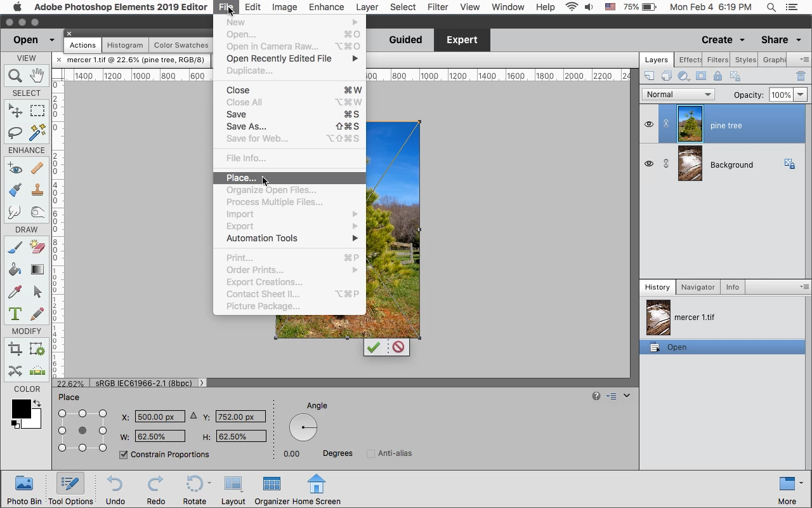Image resolution: width=812 pixels, height=508 pixels.
Task: Select the Brush tool in Draw section
Action: pos(15,248)
